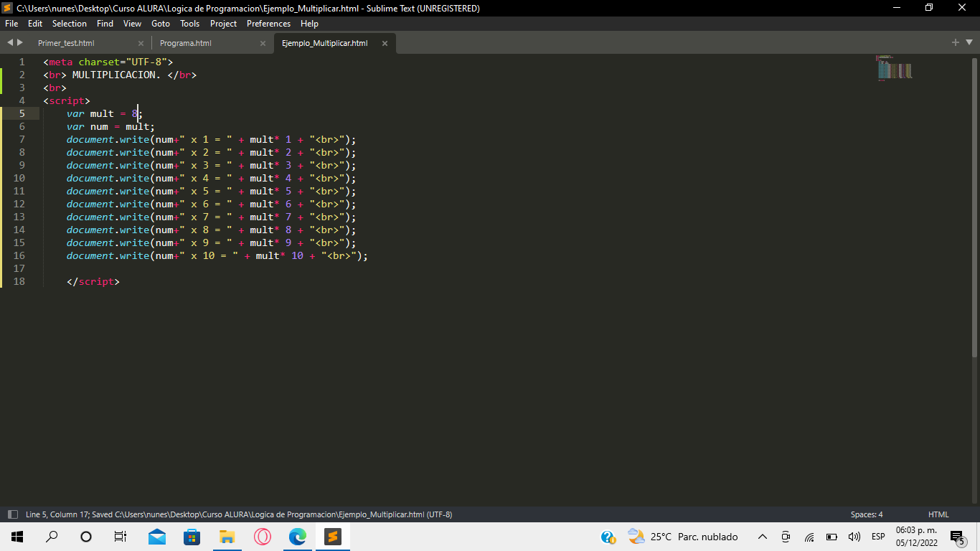Open Microsoft Edge on taskbar
Screen dimensions: 980x551
[x=297, y=537]
